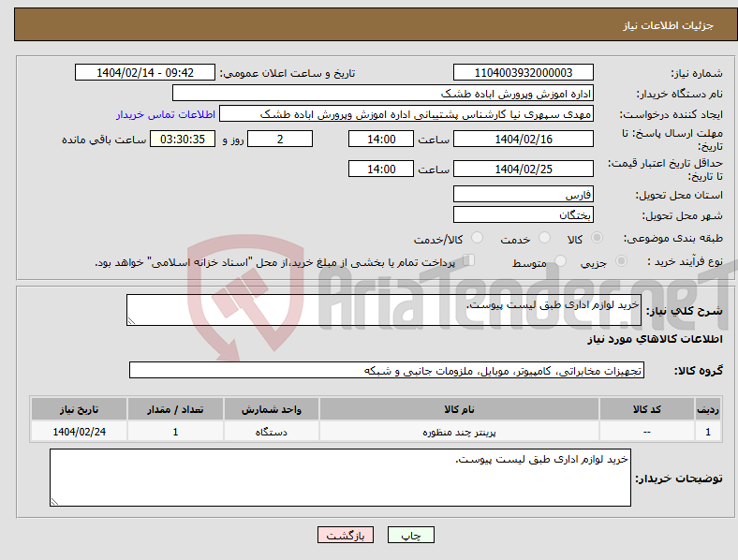Click delivery city field بختگان
This screenshot has width=738, height=560.
523,215
